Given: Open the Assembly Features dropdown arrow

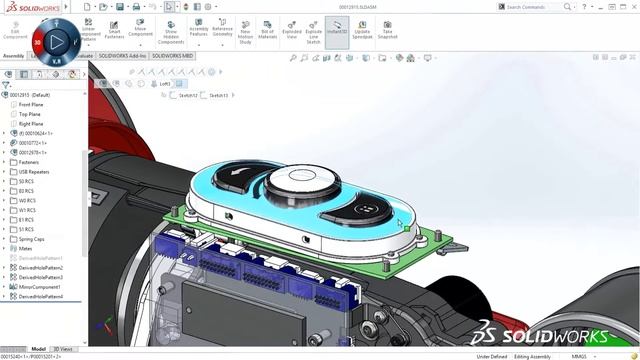Looking at the screenshot, I should (x=199, y=45).
